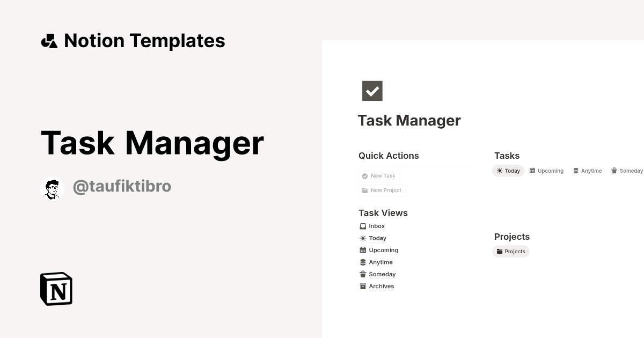Click the archive box icon beside Archives

[x=363, y=286]
